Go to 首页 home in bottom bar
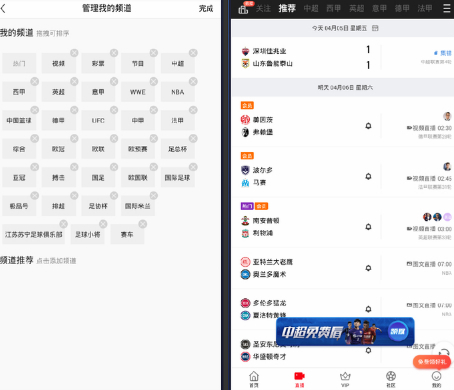The width and height of the screenshot is (454, 390). 254,379
